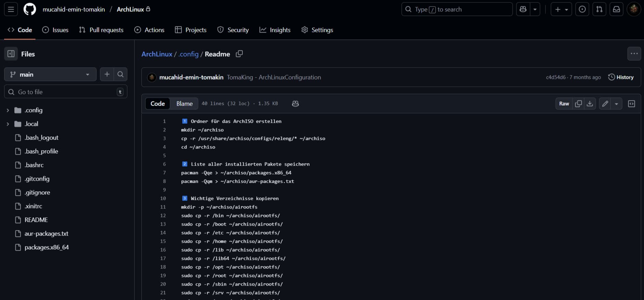Open the Projects tab
This screenshot has width=644, height=300.
click(191, 30)
